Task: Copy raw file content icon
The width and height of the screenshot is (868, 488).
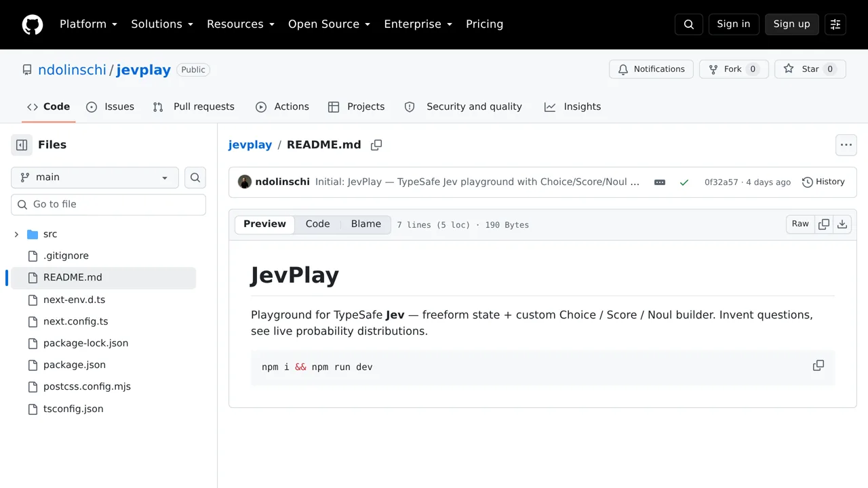Action: (x=824, y=224)
